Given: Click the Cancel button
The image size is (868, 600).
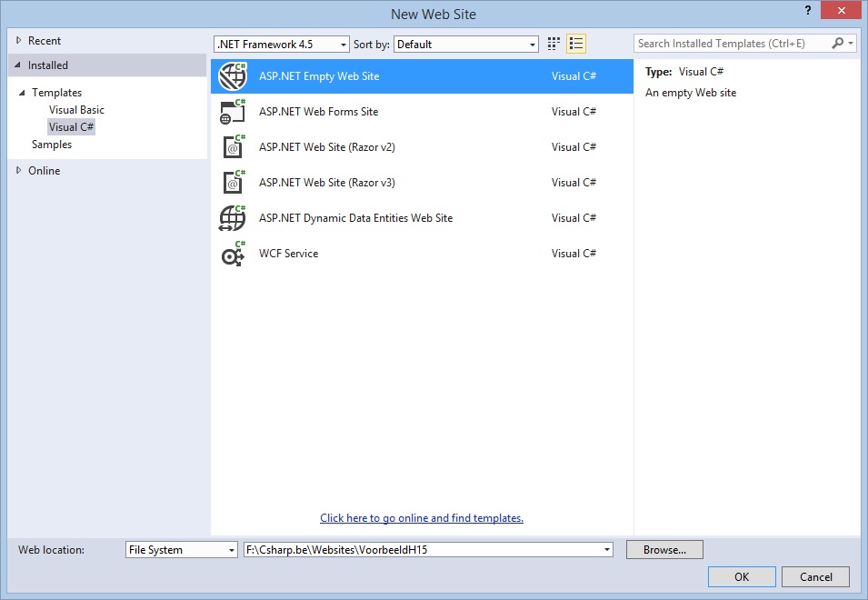Looking at the screenshot, I should click(816, 576).
